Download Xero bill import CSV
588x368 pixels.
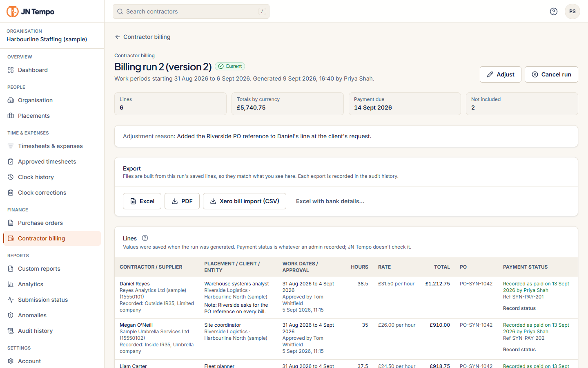pyautogui.click(x=245, y=201)
